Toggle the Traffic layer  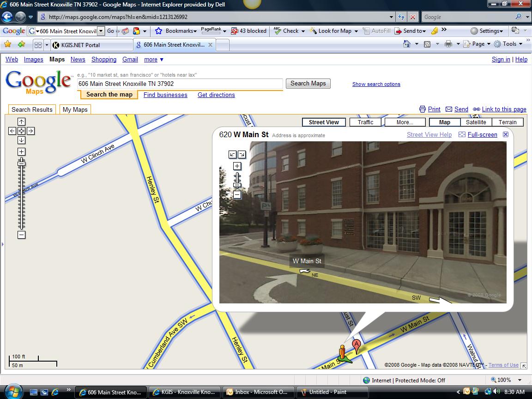(x=365, y=122)
